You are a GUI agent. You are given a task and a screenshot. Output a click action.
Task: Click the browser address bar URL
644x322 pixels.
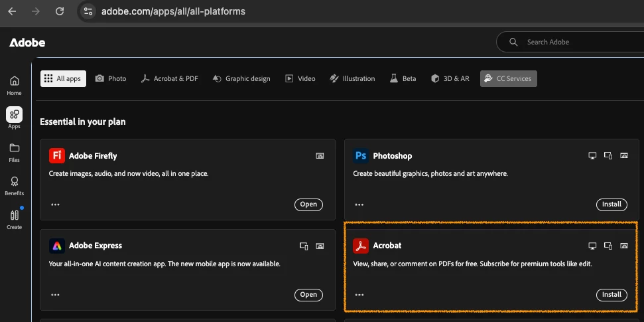coord(173,11)
